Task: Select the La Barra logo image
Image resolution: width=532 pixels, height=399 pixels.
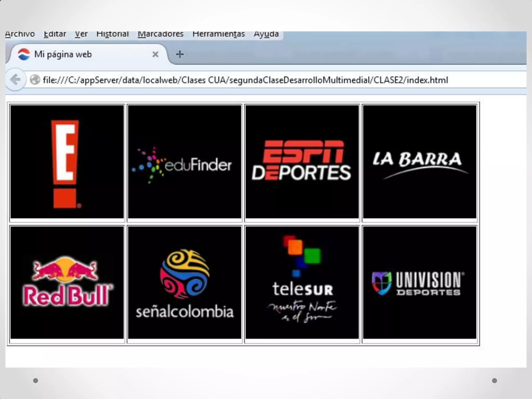Action: pyautogui.click(x=420, y=162)
